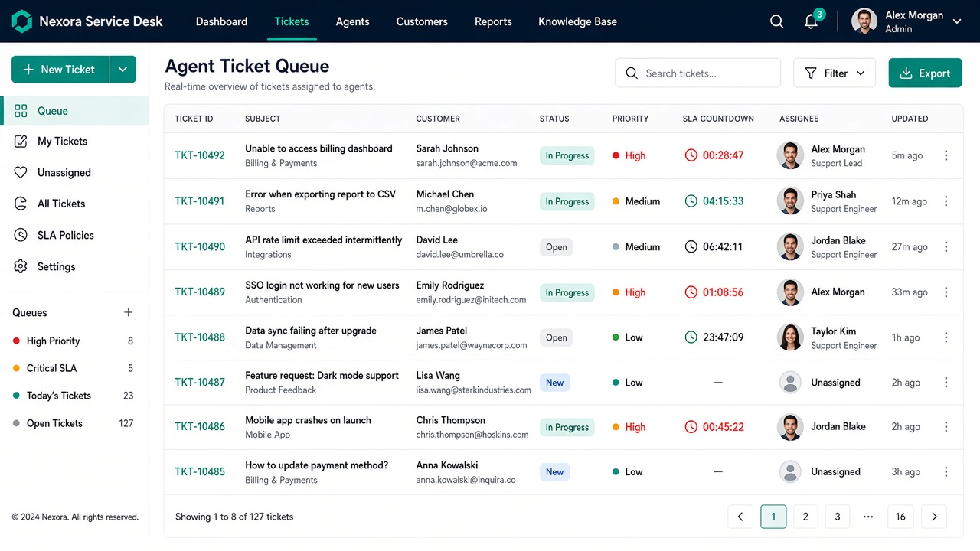Open row actions menu for TKT-10491
This screenshot has width=980, height=551.
[946, 201]
